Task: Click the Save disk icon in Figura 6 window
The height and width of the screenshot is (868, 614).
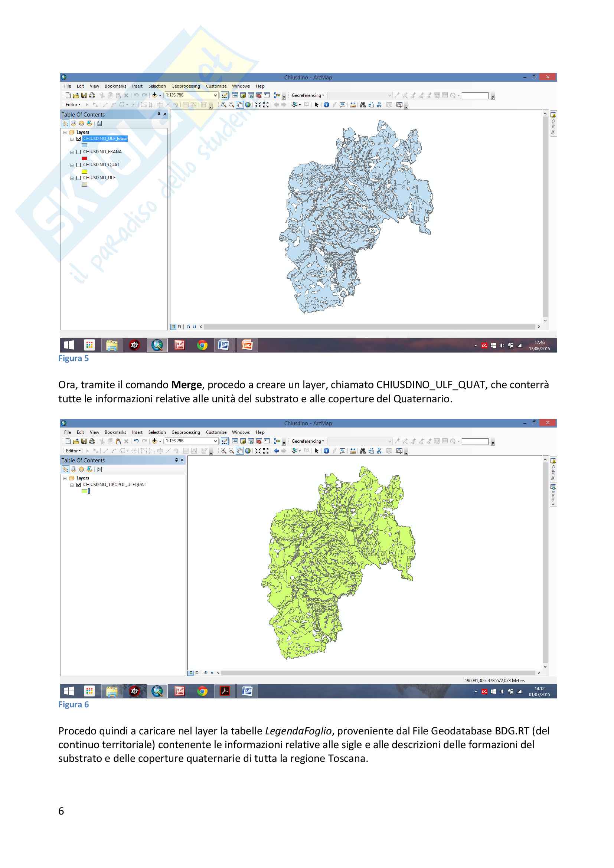Action: point(84,441)
